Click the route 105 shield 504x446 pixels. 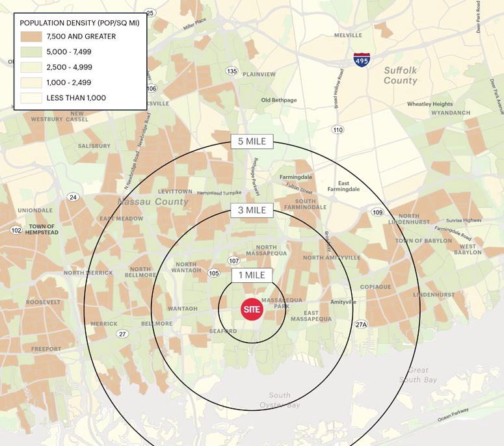pyautogui.click(x=214, y=273)
